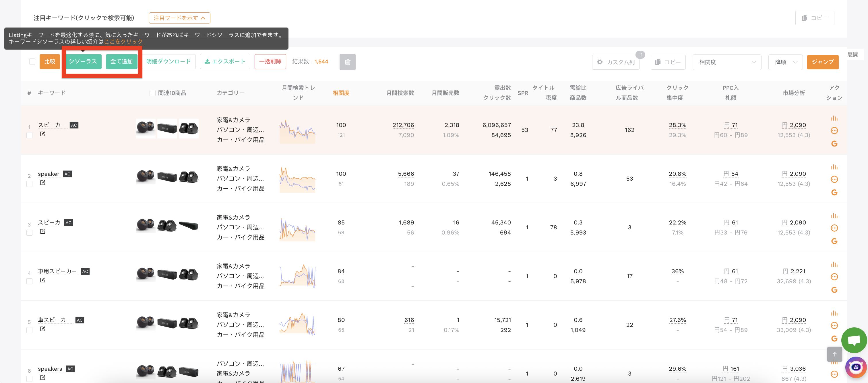
Task: Click edit pencil icon under スピーカー keyword
Action: 42,134
